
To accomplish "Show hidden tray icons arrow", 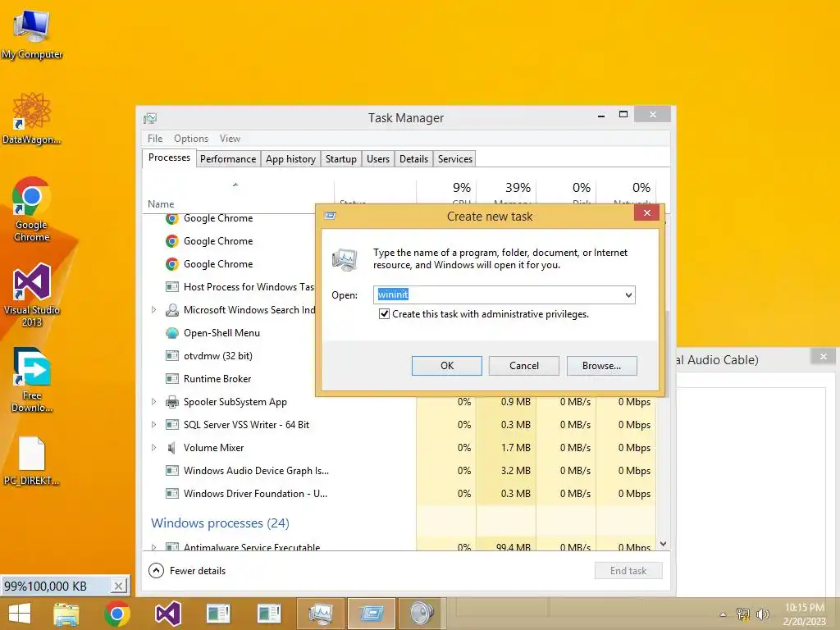I will [x=723, y=614].
